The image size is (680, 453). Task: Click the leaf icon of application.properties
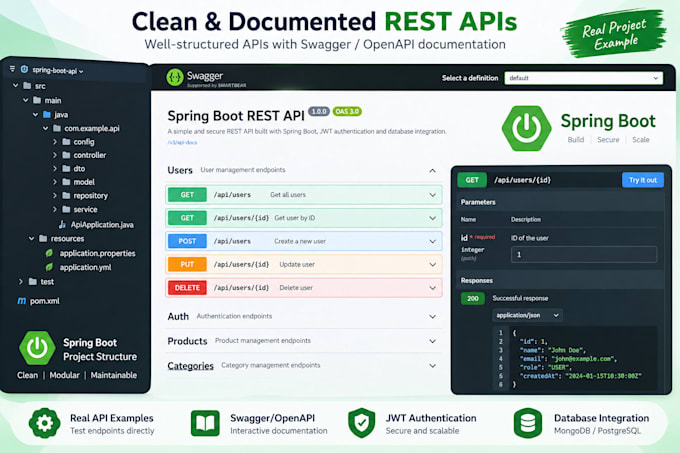49,253
